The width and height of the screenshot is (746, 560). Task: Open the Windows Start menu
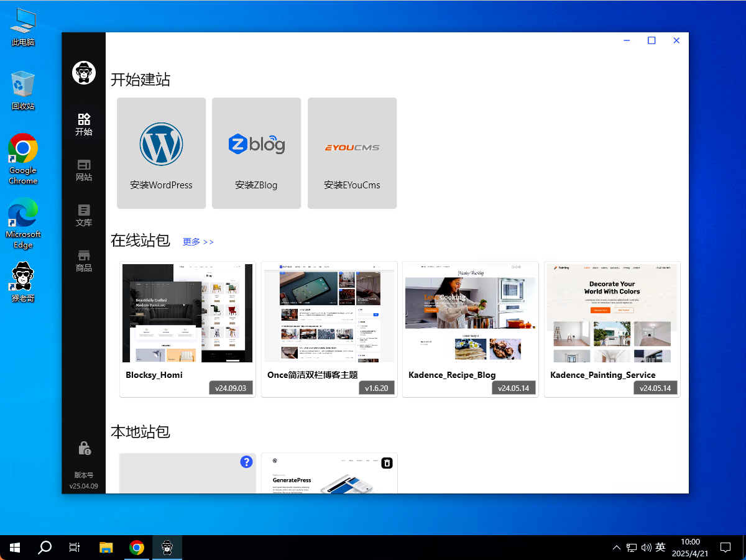[15, 548]
